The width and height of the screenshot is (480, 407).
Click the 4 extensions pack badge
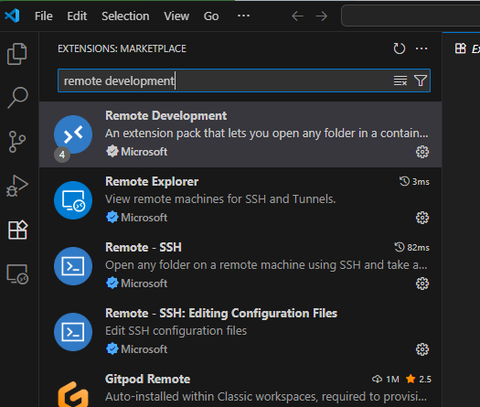(62, 155)
